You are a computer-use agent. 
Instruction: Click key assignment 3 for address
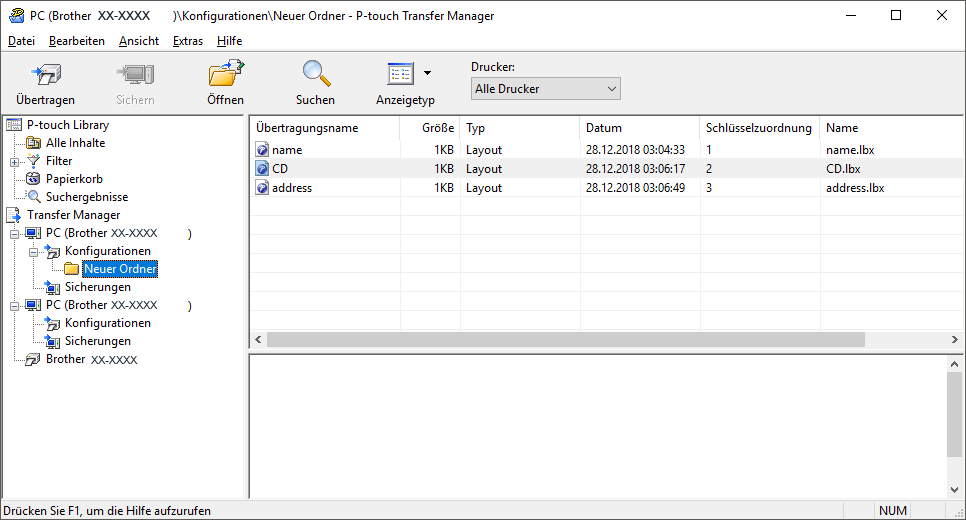[x=709, y=188]
